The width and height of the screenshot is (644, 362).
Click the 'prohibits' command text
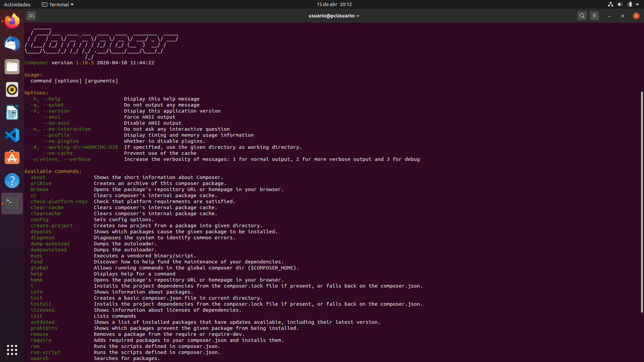(44, 328)
